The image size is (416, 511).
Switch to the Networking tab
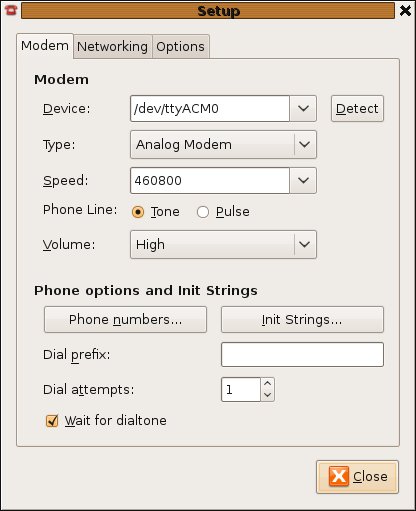coord(112,46)
